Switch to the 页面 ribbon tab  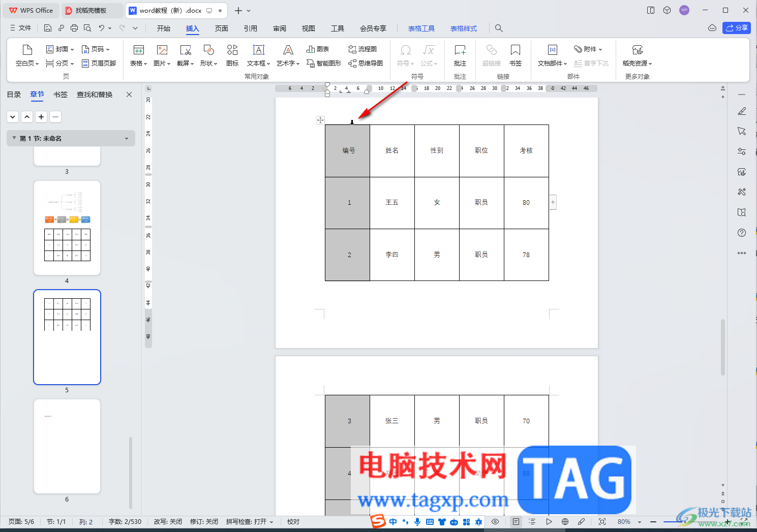point(222,28)
